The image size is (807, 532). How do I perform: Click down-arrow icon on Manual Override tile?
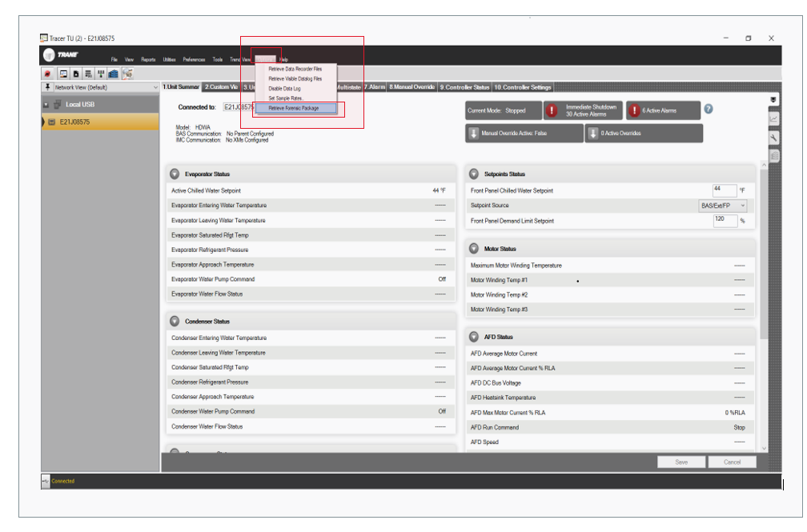pos(474,134)
